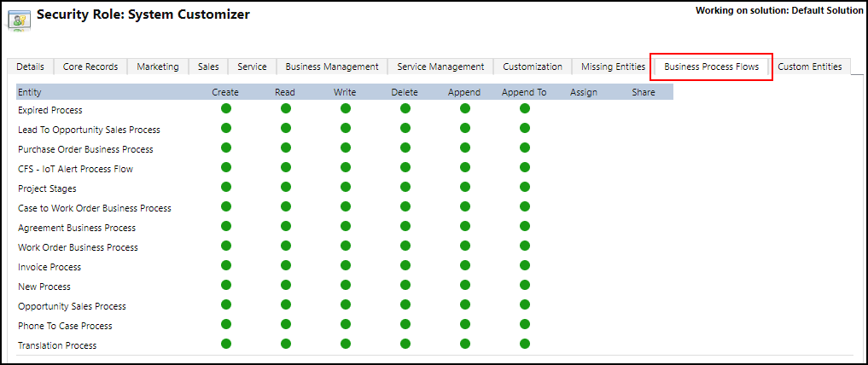This screenshot has width=868, height=365.
Task: Toggle Read privilege for Agreement Business Process
Action: point(286,226)
